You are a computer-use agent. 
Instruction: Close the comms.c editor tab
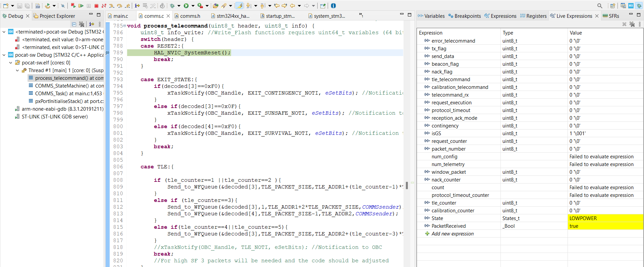tap(168, 16)
